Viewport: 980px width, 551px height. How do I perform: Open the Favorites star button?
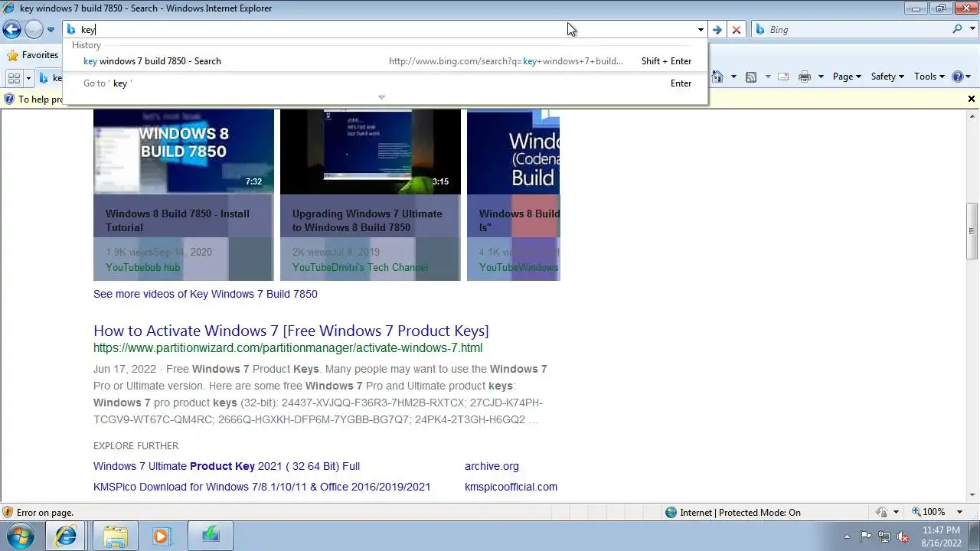[x=32, y=55]
